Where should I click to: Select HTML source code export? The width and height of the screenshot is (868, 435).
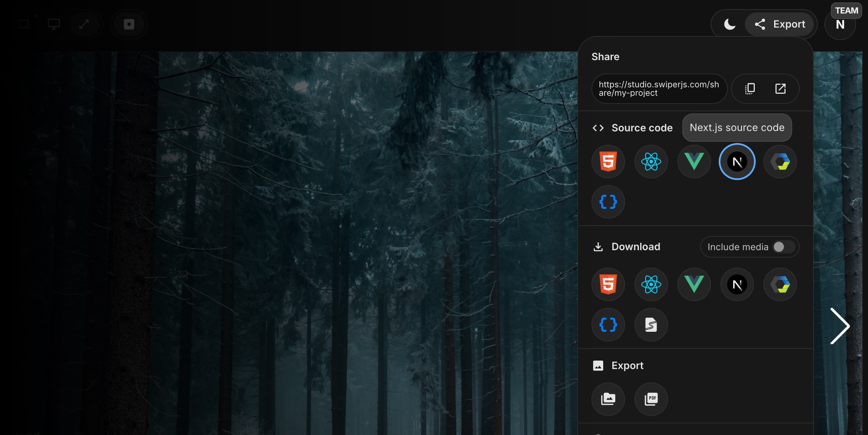pos(608,161)
